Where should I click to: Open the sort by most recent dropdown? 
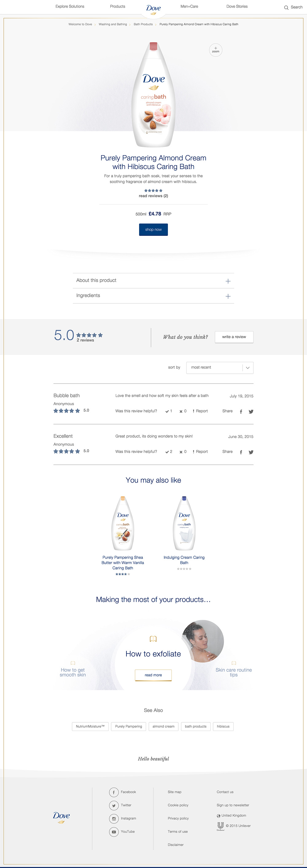(220, 368)
